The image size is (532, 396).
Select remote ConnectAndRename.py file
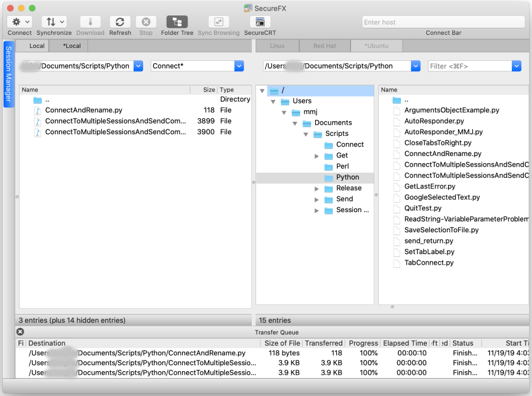coord(443,154)
